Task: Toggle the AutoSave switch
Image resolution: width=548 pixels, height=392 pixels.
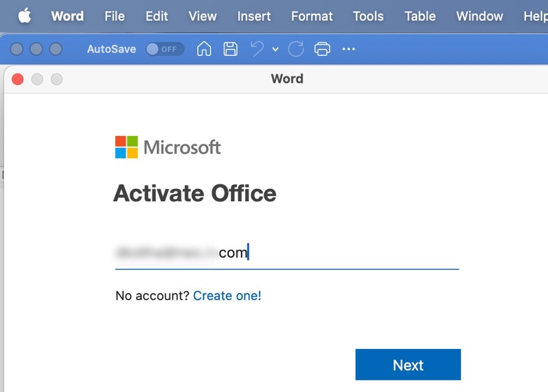Action: click(165, 49)
